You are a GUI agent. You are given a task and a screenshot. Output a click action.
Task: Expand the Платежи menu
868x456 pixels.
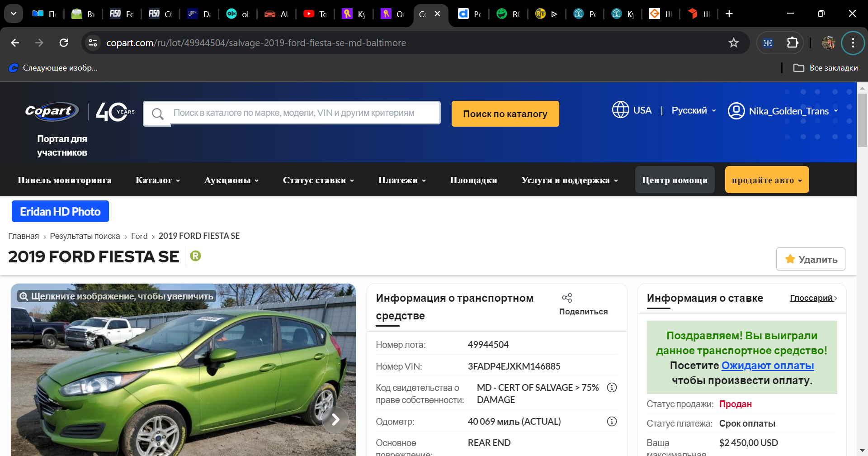point(402,180)
